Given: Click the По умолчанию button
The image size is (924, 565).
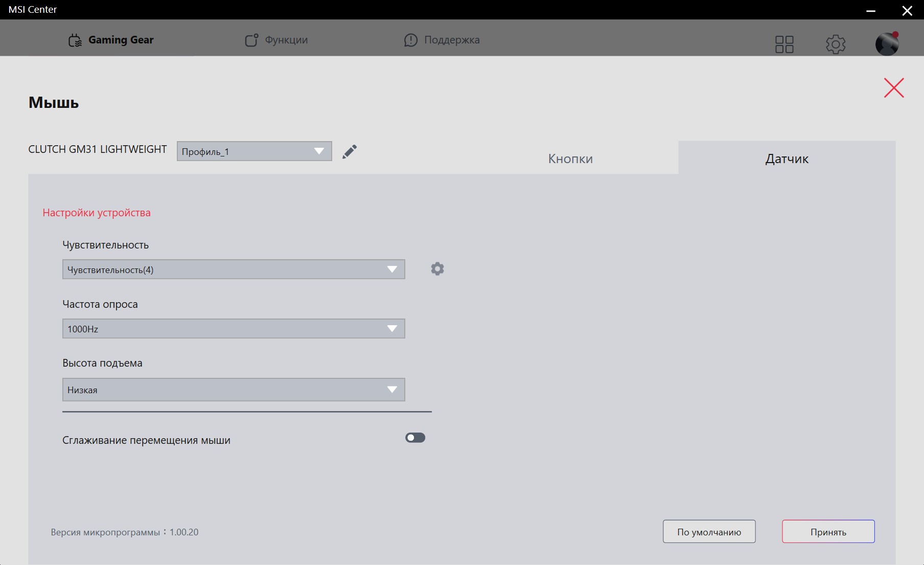Looking at the screenshot, I should click(709, 532).
